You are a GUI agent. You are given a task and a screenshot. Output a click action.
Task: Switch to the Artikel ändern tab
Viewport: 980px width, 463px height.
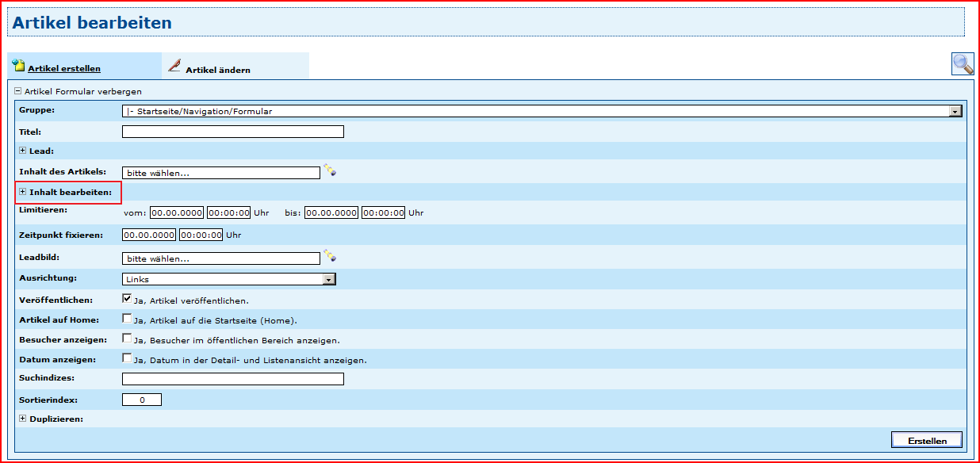click(218, 70)
